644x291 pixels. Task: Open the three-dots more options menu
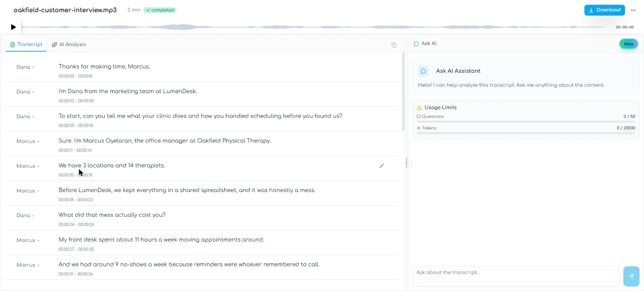tap(633, 10)
